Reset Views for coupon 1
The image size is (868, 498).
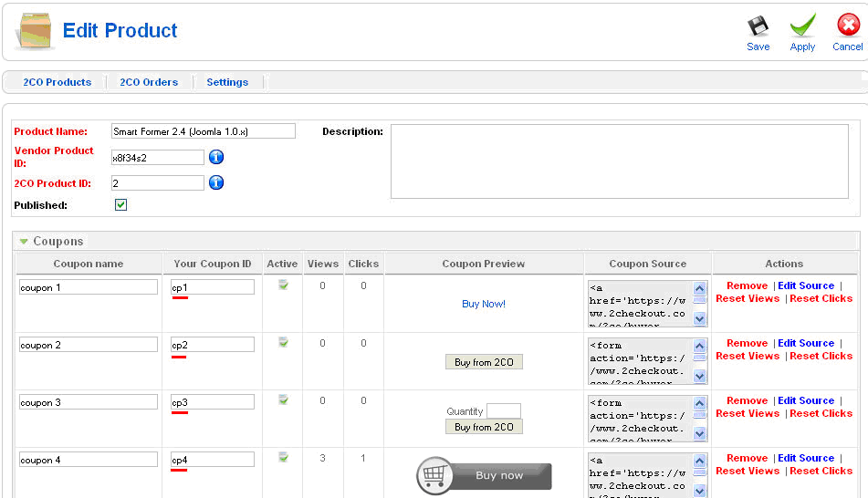tap(748, 298)
